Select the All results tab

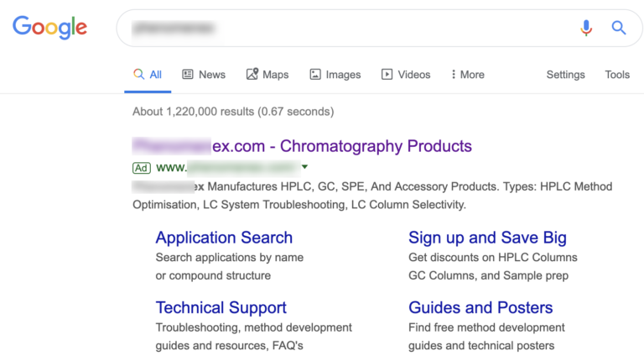pyautogui.click(x=148, y=75)
